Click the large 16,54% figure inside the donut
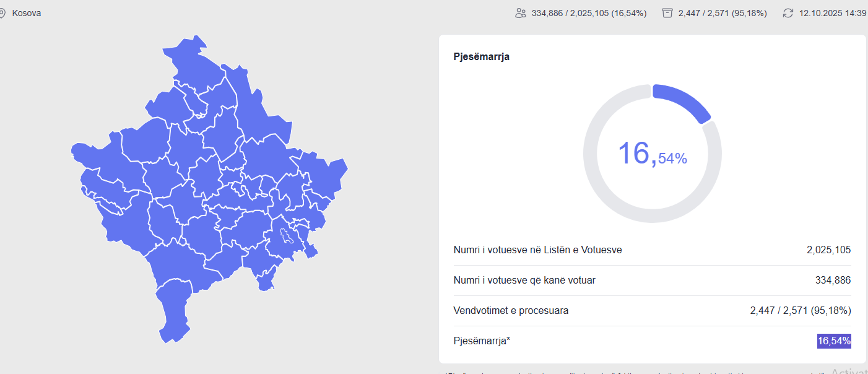The width and height of the screenshot is (868, 374). [652, 153]
